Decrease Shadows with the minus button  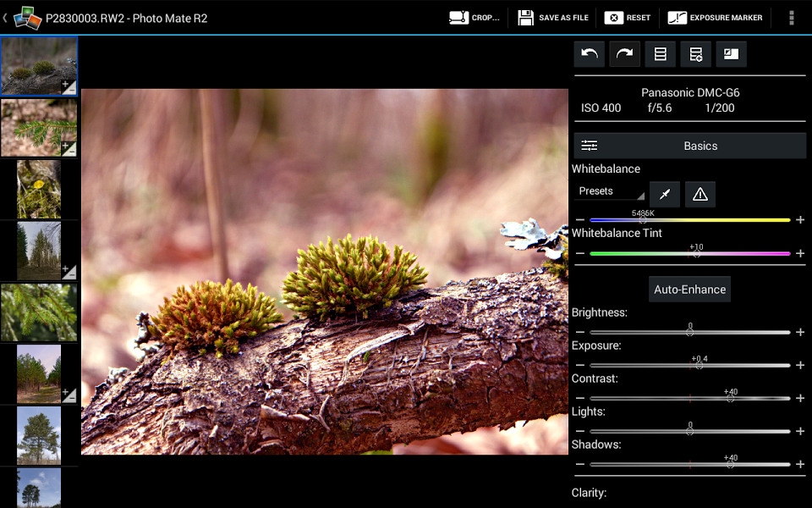pos(580,464)
